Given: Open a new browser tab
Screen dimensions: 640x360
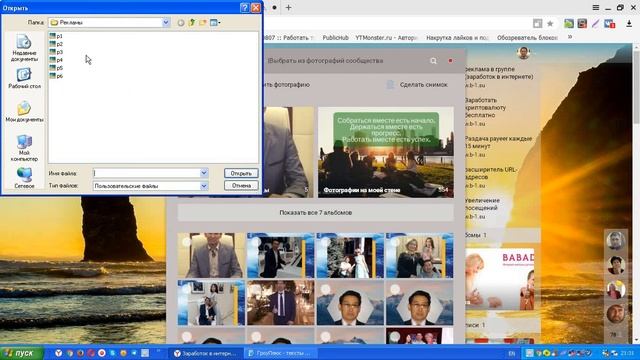Looking at the screenshot, I should coord(289,7).
